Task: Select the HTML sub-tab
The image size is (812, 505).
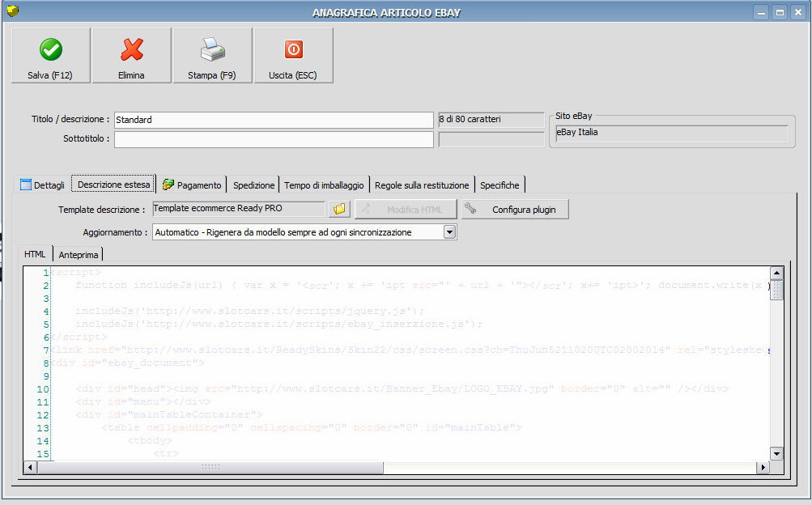Action: (35, 254)
